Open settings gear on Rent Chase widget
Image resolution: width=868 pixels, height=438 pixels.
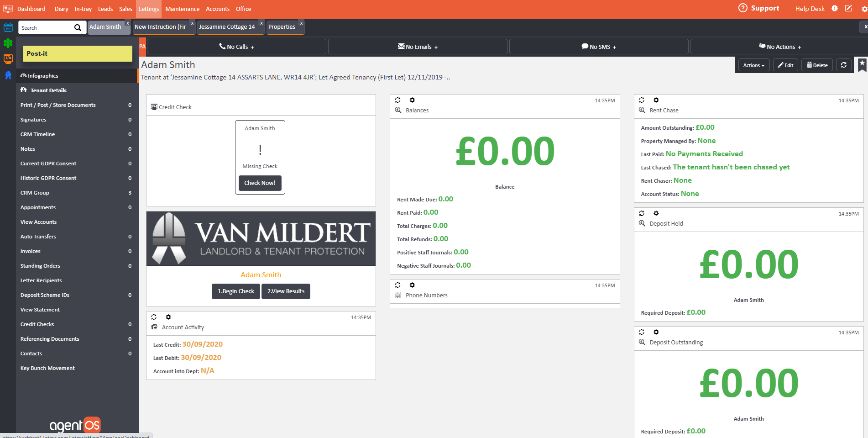tap(656, 100)
